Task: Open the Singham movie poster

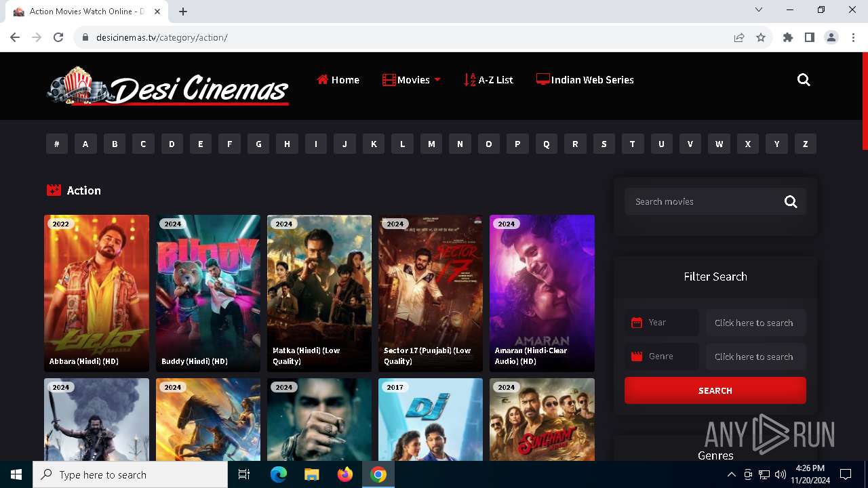Action: point(542,420)
